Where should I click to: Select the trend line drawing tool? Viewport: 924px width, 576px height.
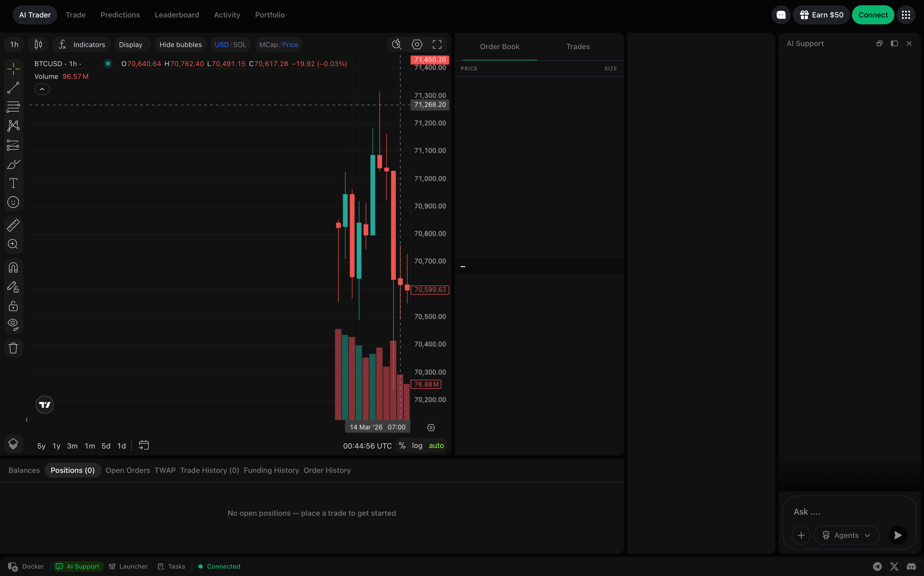[13, 88]
